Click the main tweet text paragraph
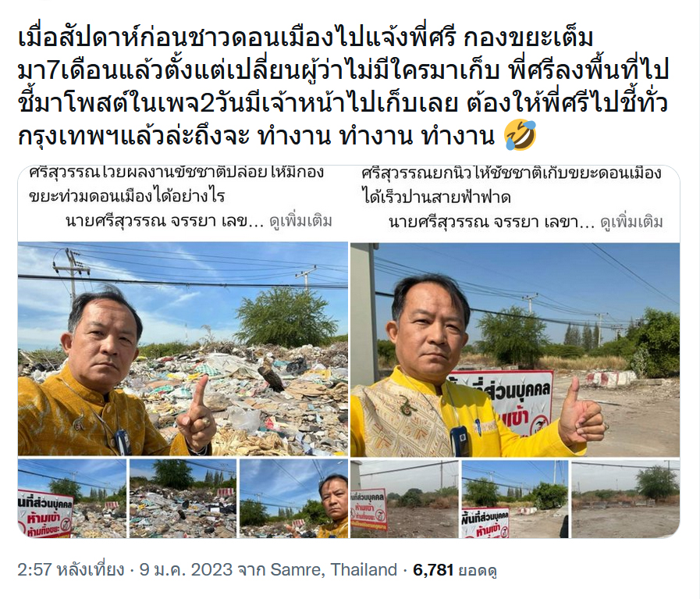Viewport: 700px width, 599px height. click(343, 87)
